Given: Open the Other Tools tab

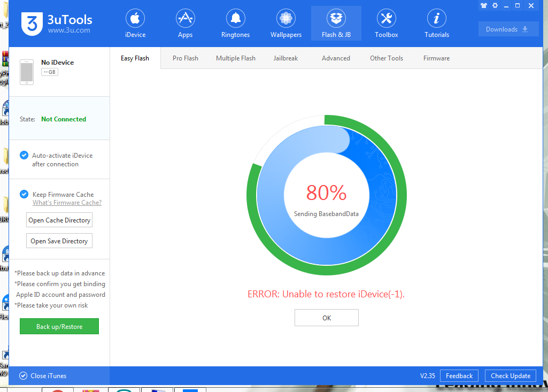Looking at the screenshot, I should [387, 58].
